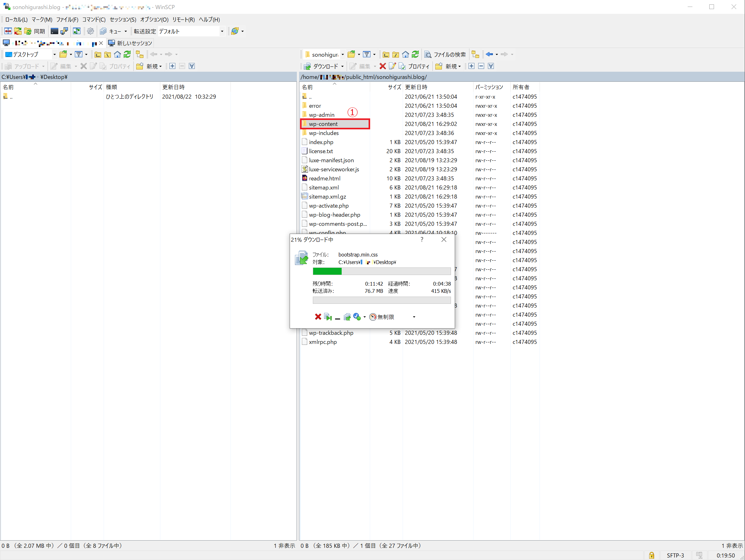Click the remote red Delete X icon

tap(383, 66)
